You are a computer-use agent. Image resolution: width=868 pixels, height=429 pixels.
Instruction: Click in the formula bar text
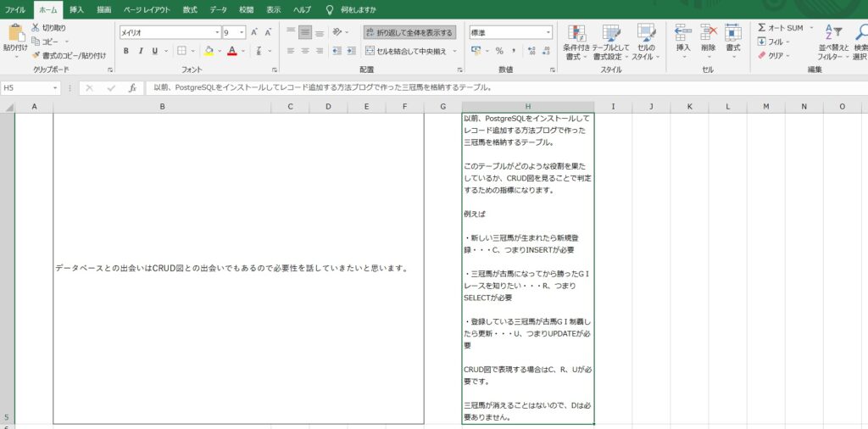(323, 87)
